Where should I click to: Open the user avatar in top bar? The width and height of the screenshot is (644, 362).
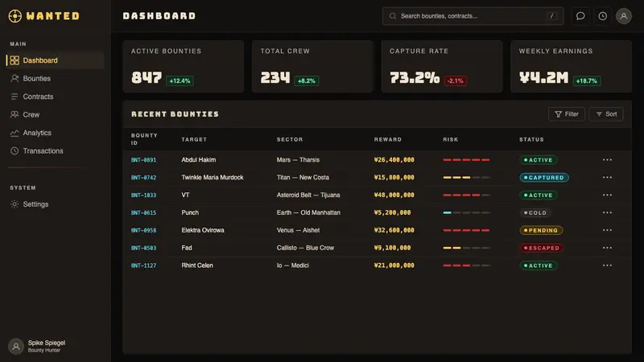click(x=623, y=16)
